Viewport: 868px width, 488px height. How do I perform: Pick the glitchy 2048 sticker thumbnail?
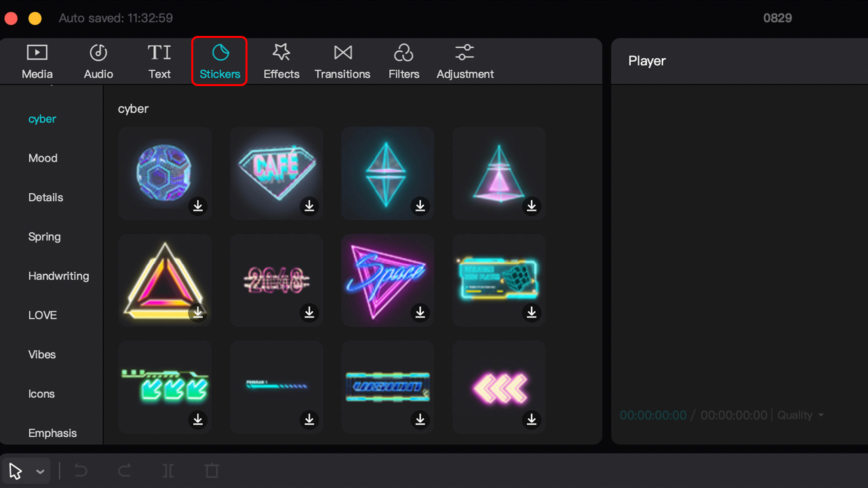coord(276,280)
